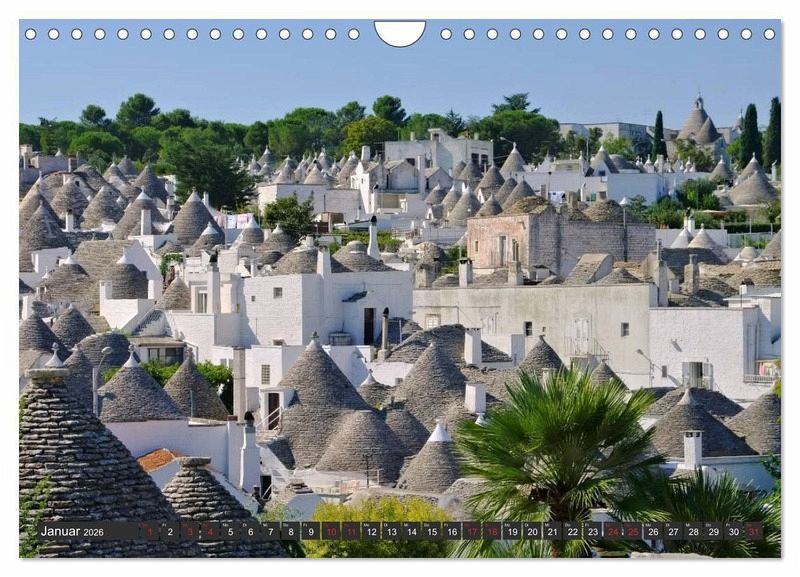The image size is (800, 577).
Task: Select day 13 in the calendar strip
Action: point(391,531)
